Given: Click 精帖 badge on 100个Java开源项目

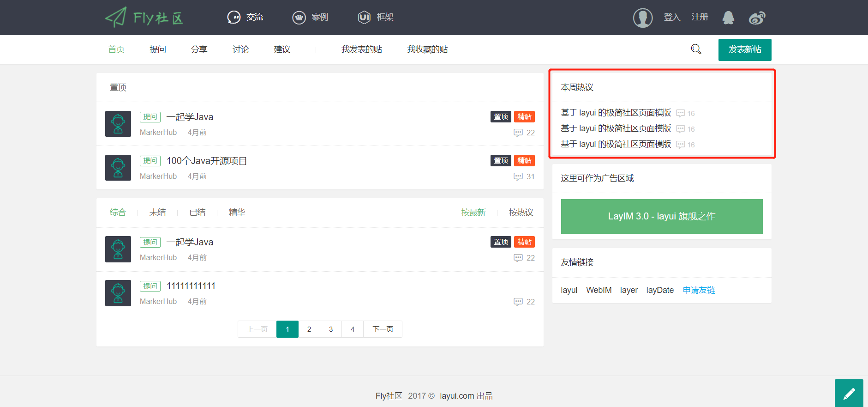Looking at the screenshot, I should pos(524,160).
